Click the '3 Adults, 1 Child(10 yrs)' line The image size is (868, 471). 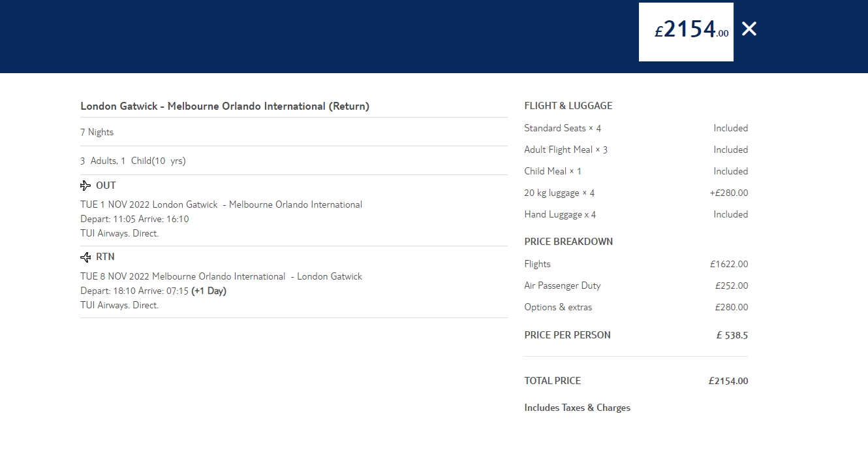pos(133,161)
